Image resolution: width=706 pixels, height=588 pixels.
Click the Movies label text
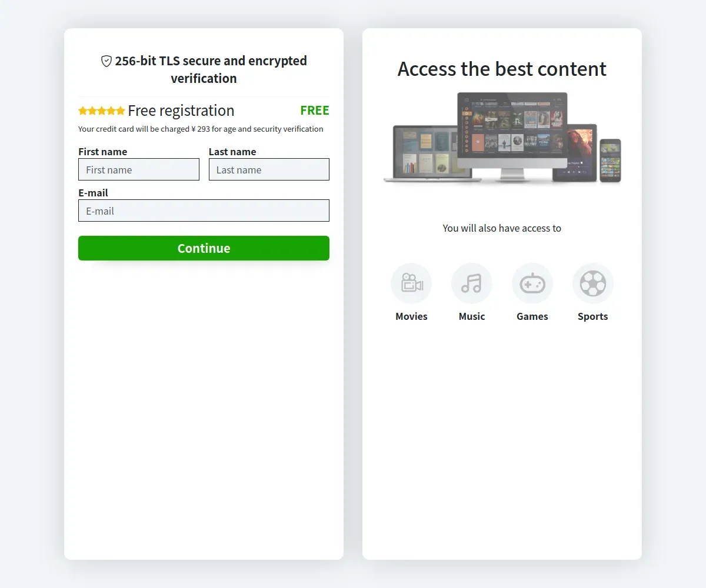point(411,316)
